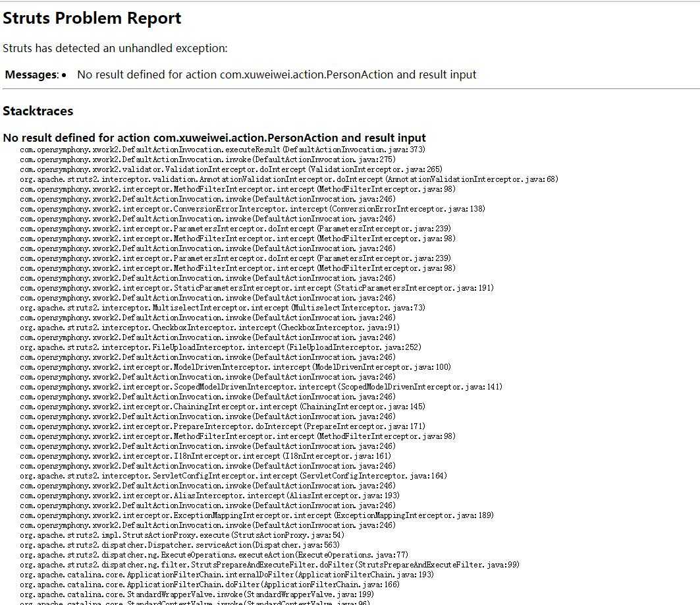Click the StaticParametersInterceptor java:191 line

point(257,288)
